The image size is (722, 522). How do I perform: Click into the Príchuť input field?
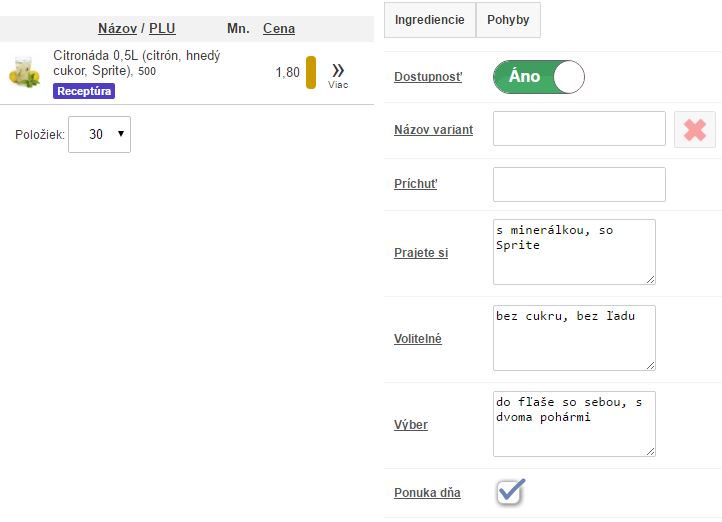579,185
